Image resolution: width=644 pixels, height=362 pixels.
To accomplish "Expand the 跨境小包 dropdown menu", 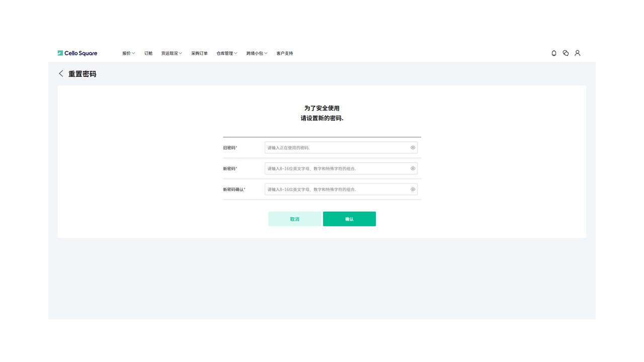I will (257, 53).
